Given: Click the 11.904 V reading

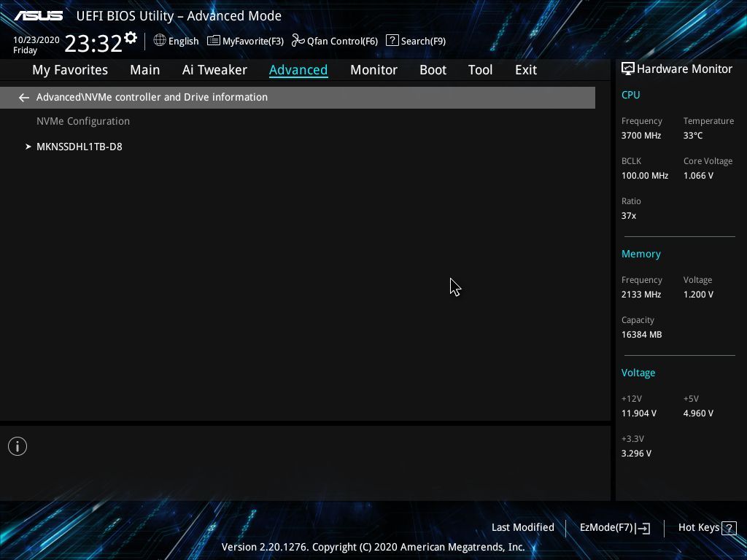Looking at the screenshot, I should click(x=638, y=413).
